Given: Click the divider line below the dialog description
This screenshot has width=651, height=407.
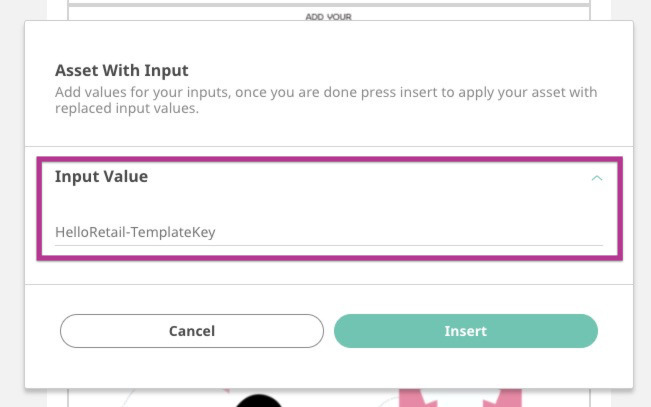Looking at the screenshot, I should point(328,147).
